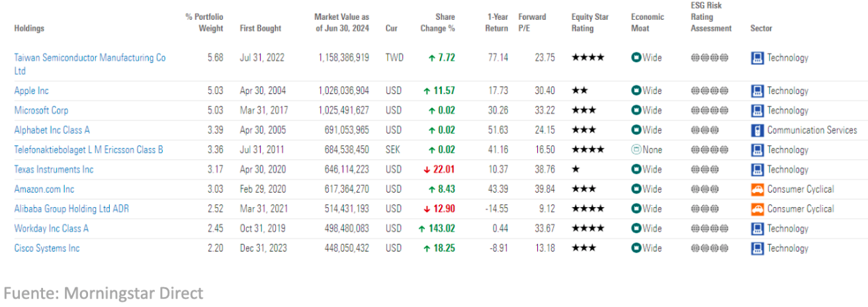868x307 pixels.
Task: Sort by Forward P/E column header
Action: pyautogui.click(x=532, y=22)
